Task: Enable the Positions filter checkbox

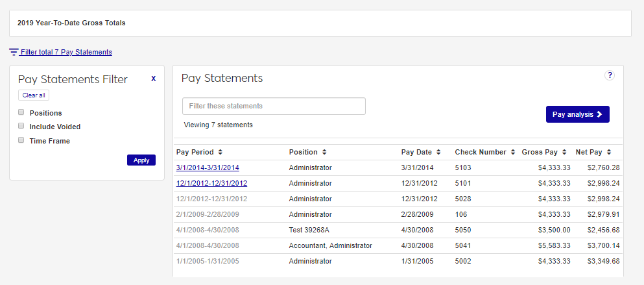Action: coord(21,112)
